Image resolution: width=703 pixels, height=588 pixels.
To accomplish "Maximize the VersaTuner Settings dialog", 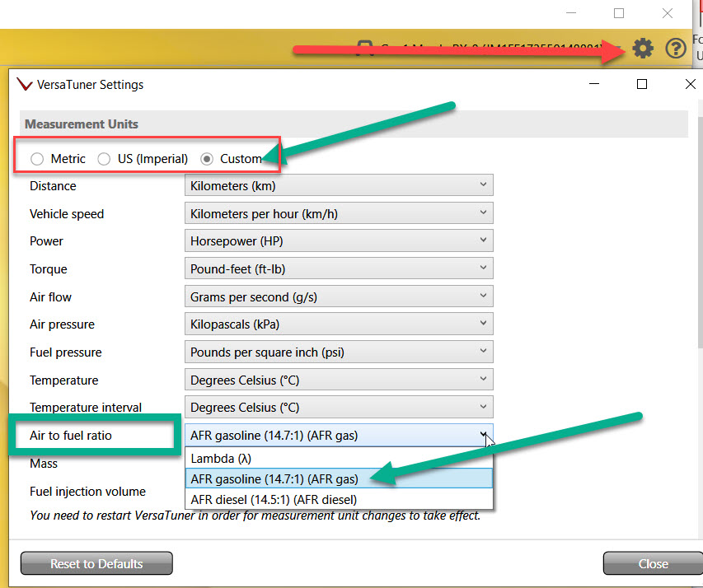I will coord(642,84).
